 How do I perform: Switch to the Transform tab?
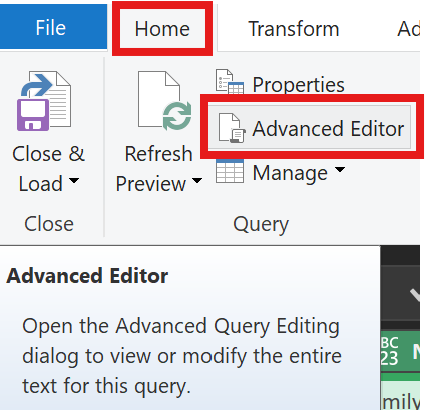(294, 29)
